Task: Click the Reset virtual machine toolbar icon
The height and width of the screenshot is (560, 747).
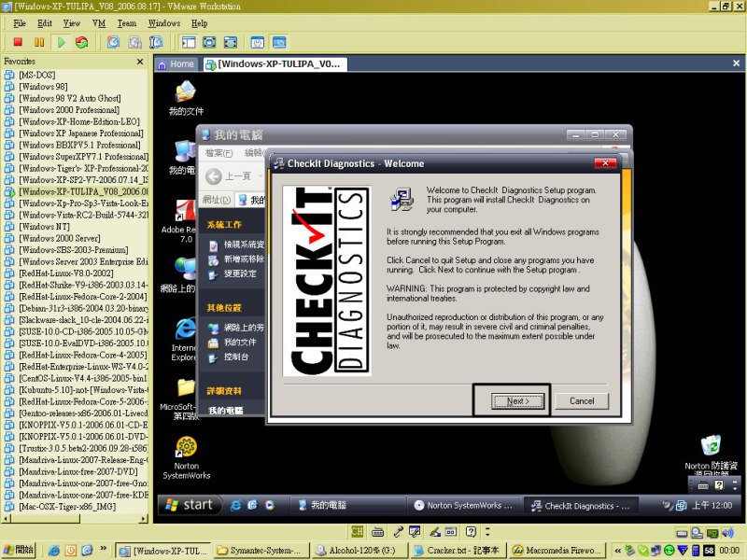Action: (82, 42)
